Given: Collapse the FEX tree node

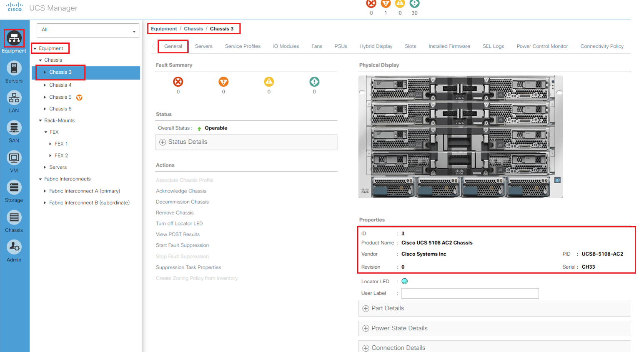Looking at the screenshot, I should [46, 132].
